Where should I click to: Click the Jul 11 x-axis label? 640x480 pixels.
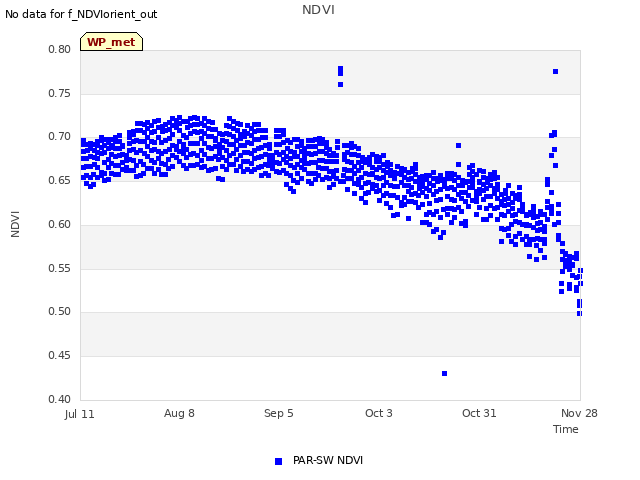[x=80, y=414]
